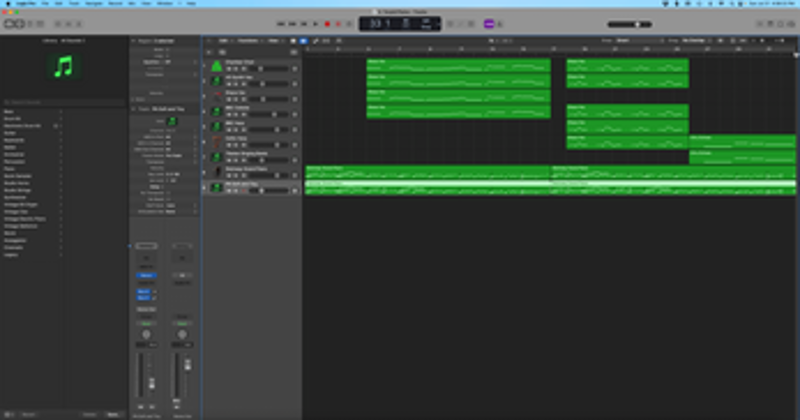Image resolution: width=800 pixels, height=420 pixels.
Task: Toggle the No Transpose checkbox
Action: point(169,193)
